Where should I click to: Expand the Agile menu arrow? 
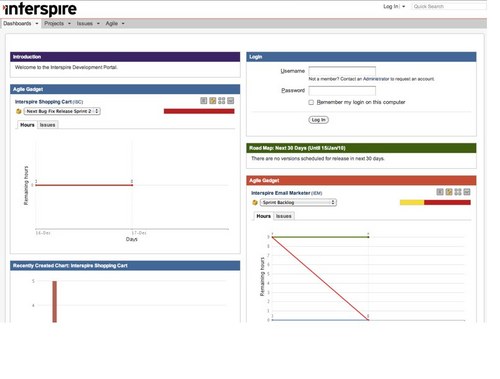[x=123, y=24]
